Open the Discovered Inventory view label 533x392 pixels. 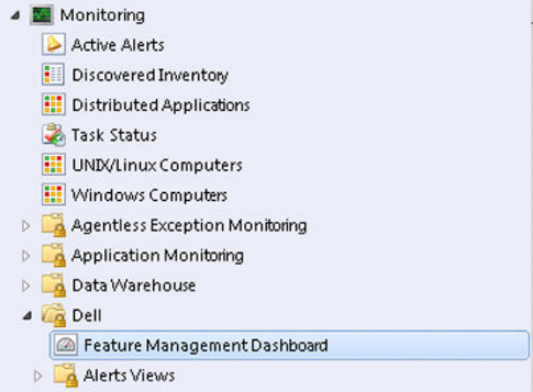[x=150, y=75]
